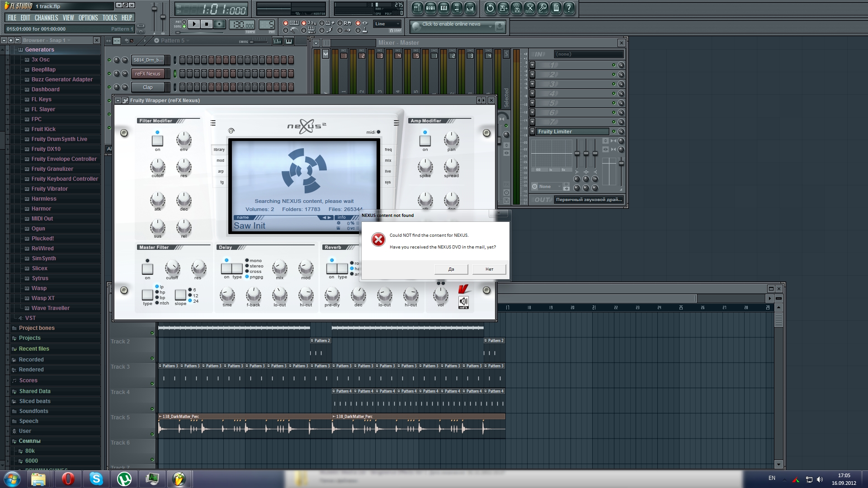This screenshot has height=488, width=868.
Task: Click the help question mark icon
Action: [x=569, y=8]
